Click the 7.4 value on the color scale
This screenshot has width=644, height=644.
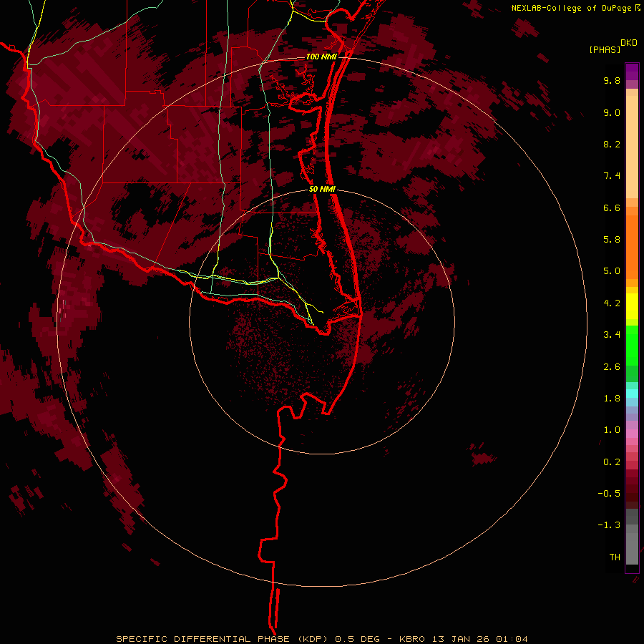[x=612, y=176]
